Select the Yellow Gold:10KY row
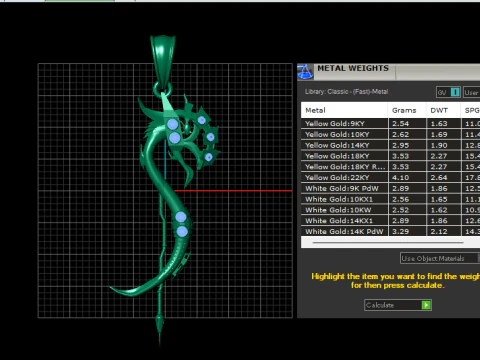This screenshot has height=360, width=480. pyautogui.click(x=390, y=134)
